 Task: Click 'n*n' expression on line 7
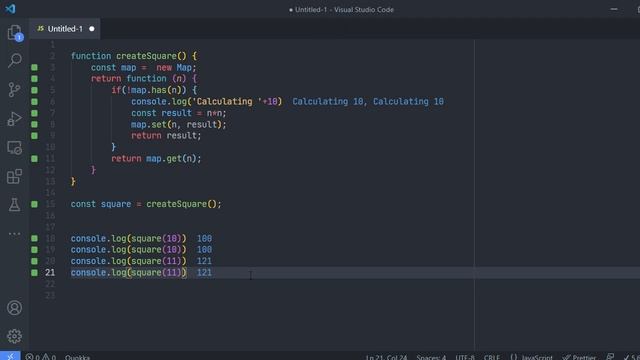point(214,113)
